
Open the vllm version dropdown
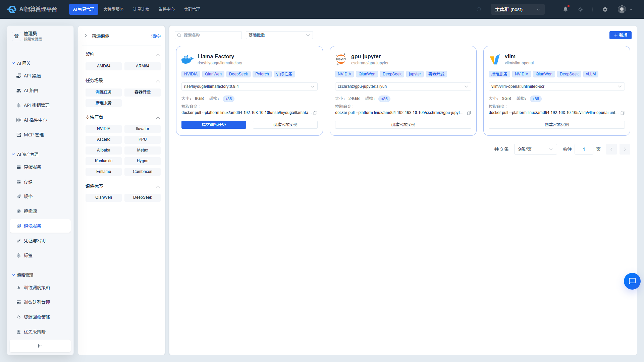click(x=557, y=86)
